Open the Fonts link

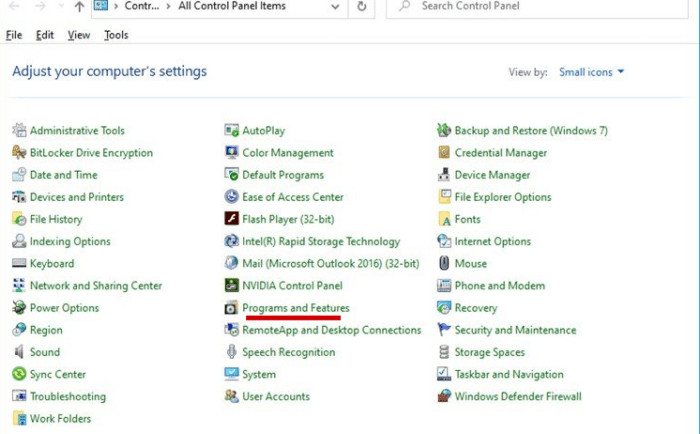pyautogui.click(x=467, y=219)
